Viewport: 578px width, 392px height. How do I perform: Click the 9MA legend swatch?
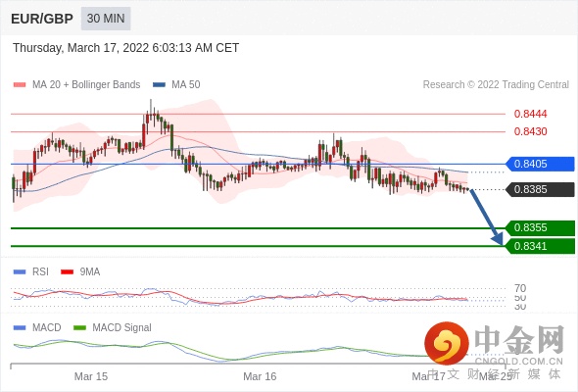coord(67,272)
